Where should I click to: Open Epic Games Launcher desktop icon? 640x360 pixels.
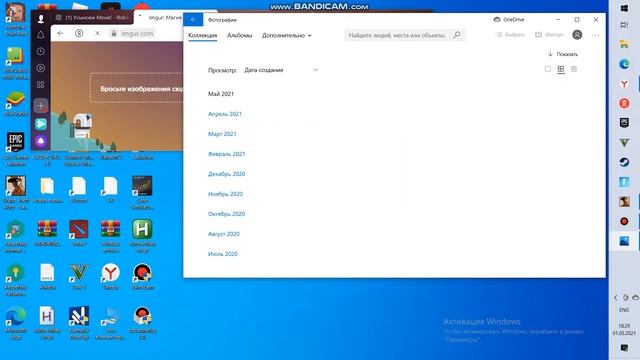(16, 148)
